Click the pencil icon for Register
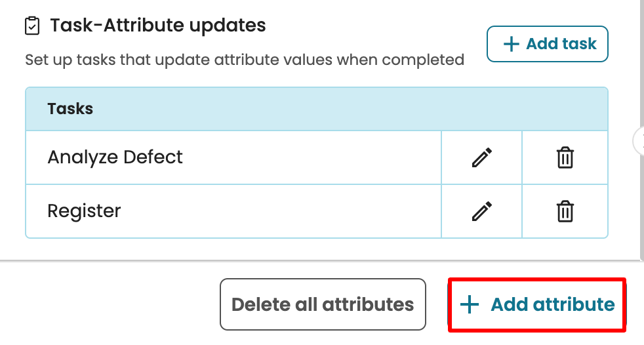Image resolution: width=644 pixels, height=345 pixels. point(482,211)
